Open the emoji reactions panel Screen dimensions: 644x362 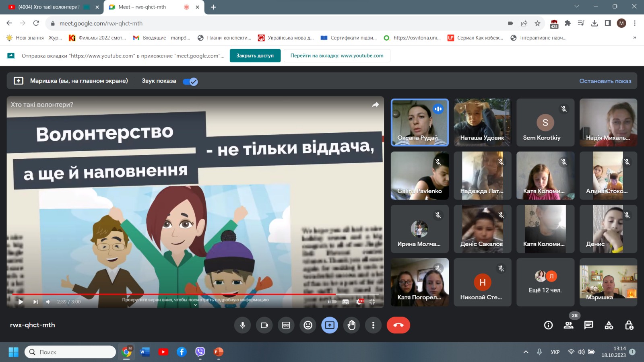[x=308, y=325]
